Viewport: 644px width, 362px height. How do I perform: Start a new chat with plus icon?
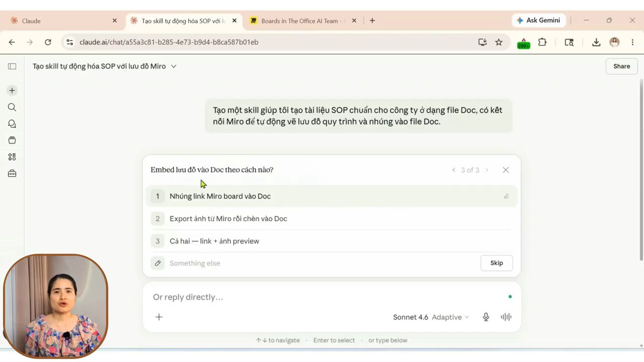point(12,90)
